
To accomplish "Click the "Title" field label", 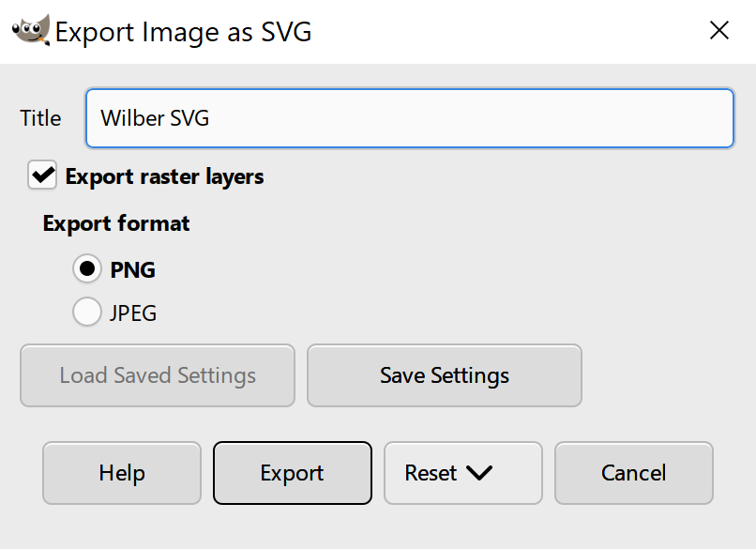I will (40, 118).
